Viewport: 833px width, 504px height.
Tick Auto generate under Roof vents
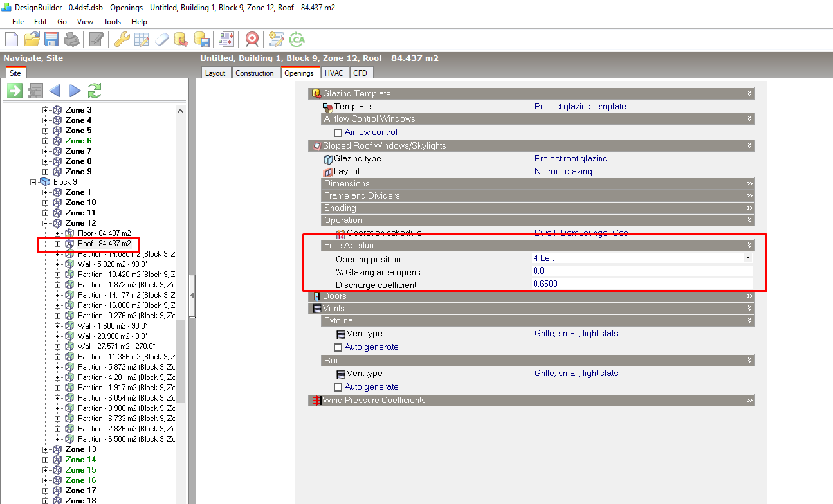click(x=338, y=387)
